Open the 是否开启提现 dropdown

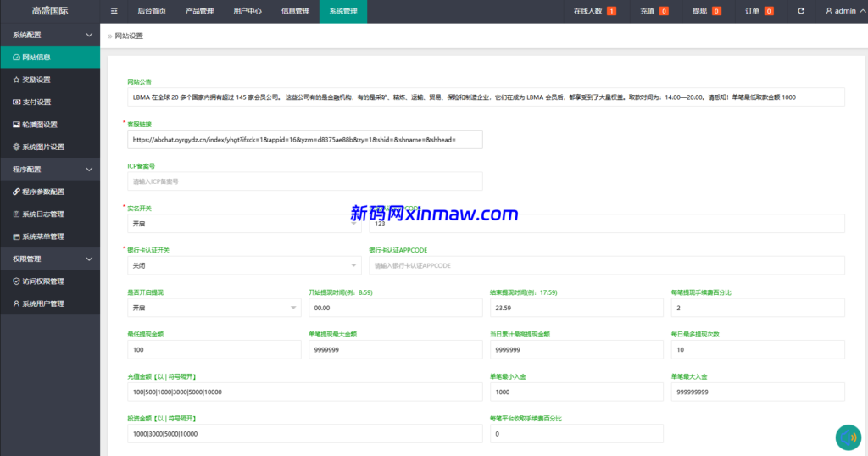point(214,308)
